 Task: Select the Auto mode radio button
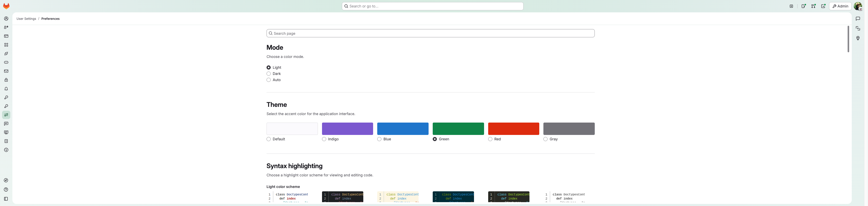click(269, 80)
